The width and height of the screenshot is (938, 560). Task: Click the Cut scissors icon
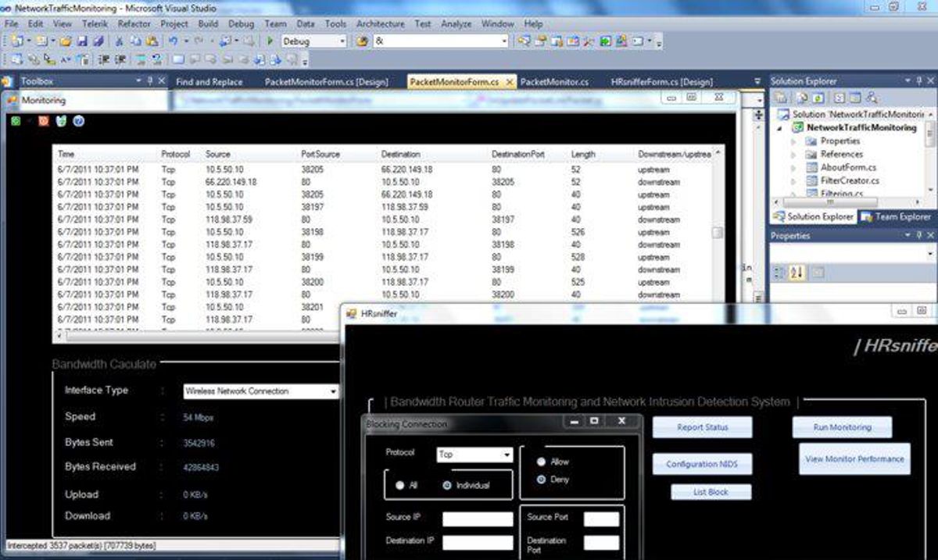point(120,41)
